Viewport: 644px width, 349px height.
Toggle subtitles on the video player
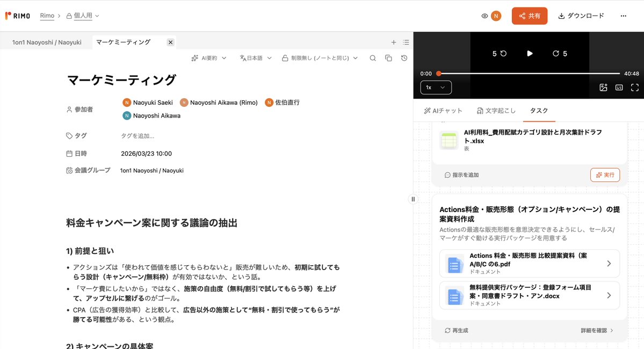click(x=619, y=87)
